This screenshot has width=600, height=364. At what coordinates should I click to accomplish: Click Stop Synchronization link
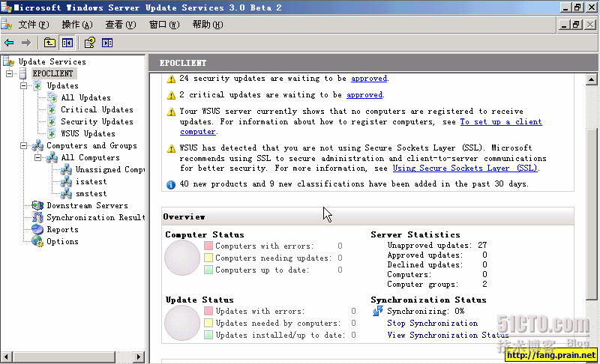pos(433,323)
